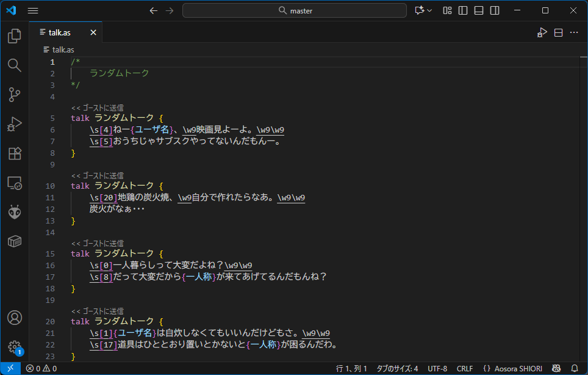The height and width of the screenshot is (375, 588).
Task: Open the Run and Debug view
Action: point(15,124)
